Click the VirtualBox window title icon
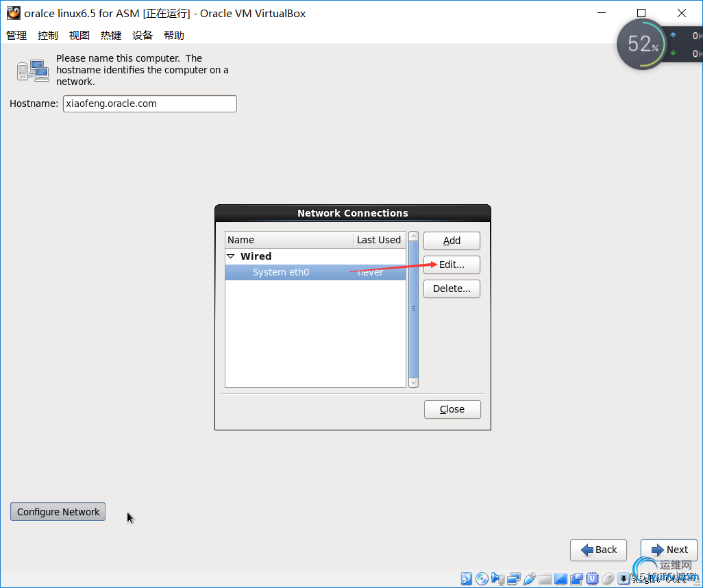 coord(14,13)
